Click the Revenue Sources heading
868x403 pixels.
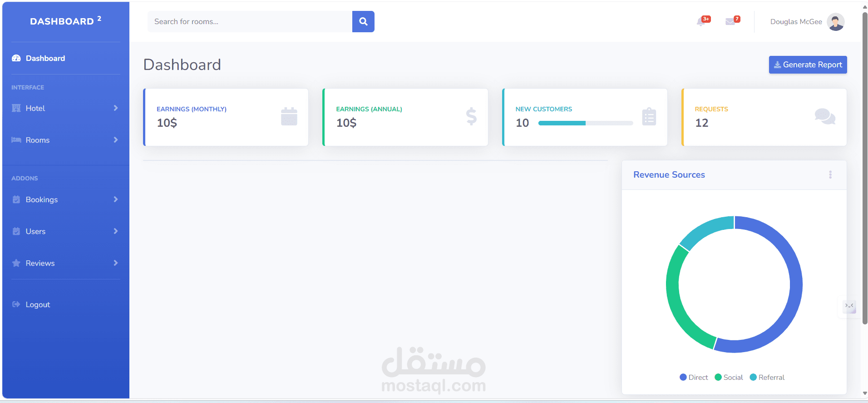[x=669, y=175]
